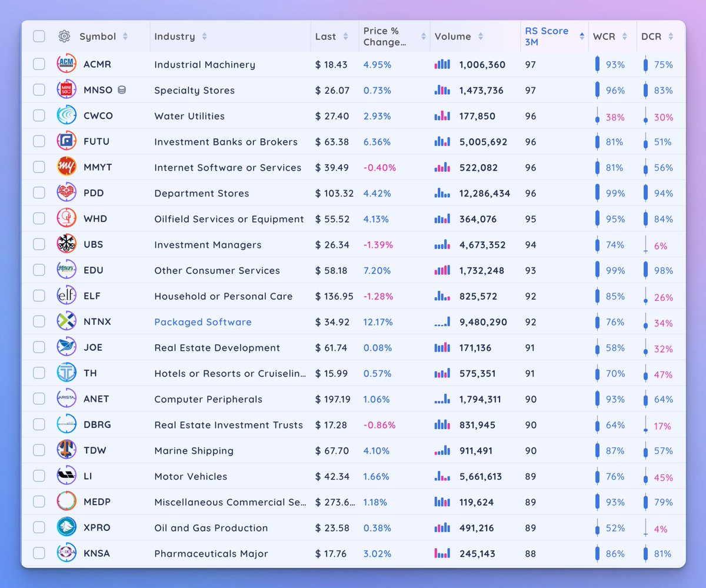Image resolution: width=706 pixels, height=588 pixels.
Task: Click the XPRO company logo
Action: (66, 527)
